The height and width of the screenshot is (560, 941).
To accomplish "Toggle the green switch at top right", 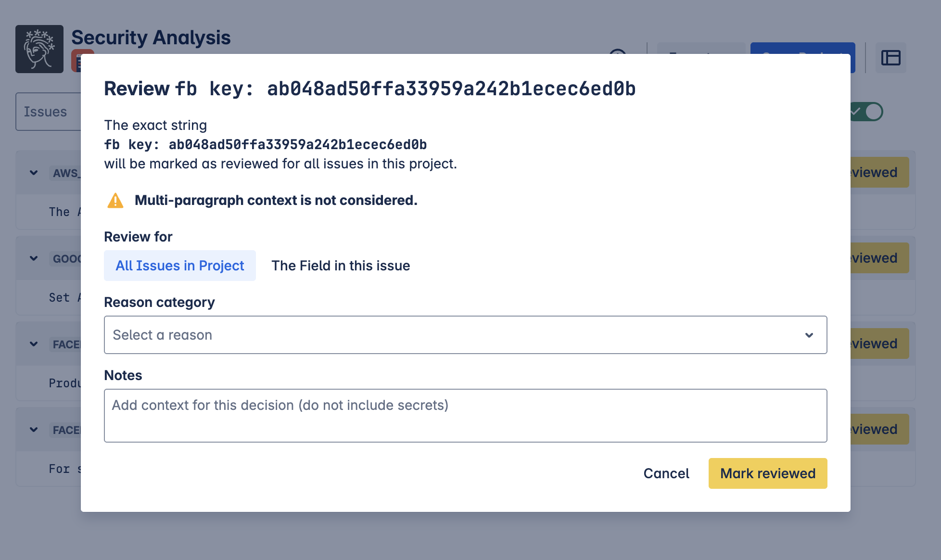I will pyautogui.click(x=867, y=112).
